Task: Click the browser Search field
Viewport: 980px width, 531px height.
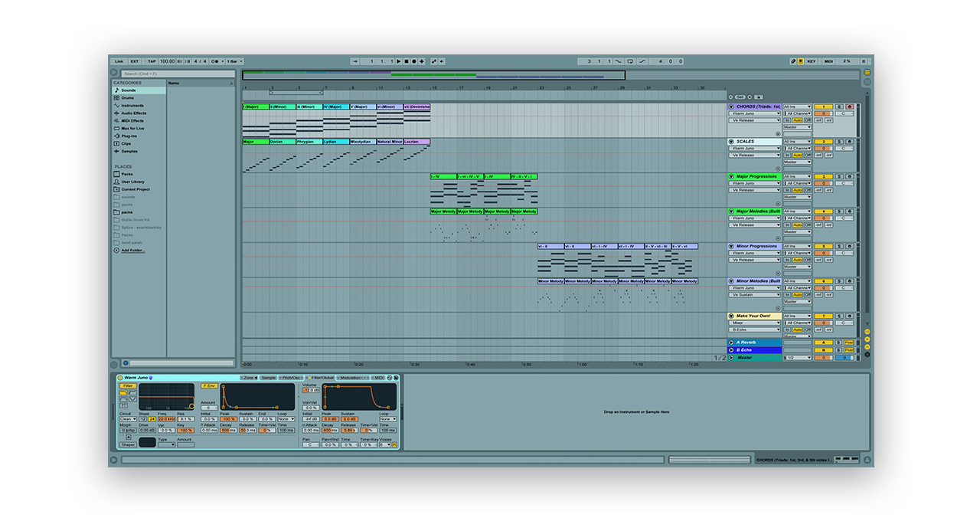Action: [178, 74]
